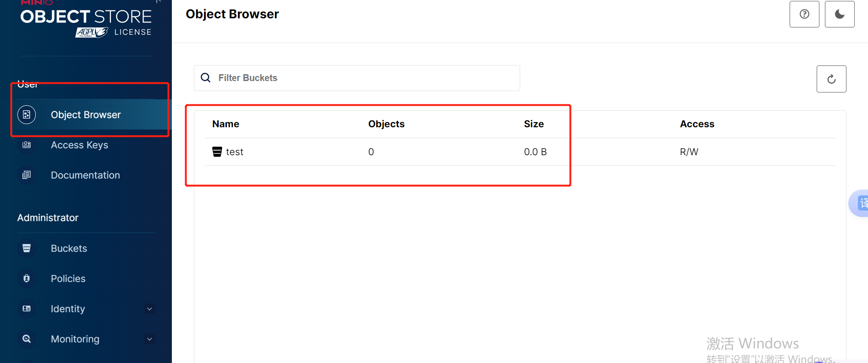Image resolution: width=868 pixels, height=363 pixels.
Task: Toggle dark mode with moon button
Action: (839, 14)
